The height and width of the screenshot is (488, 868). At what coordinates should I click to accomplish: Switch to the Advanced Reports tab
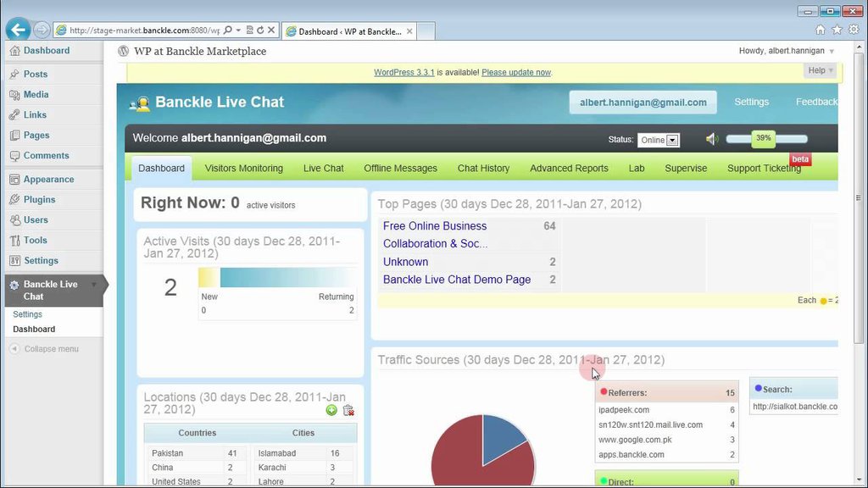[x=569, y=169]
